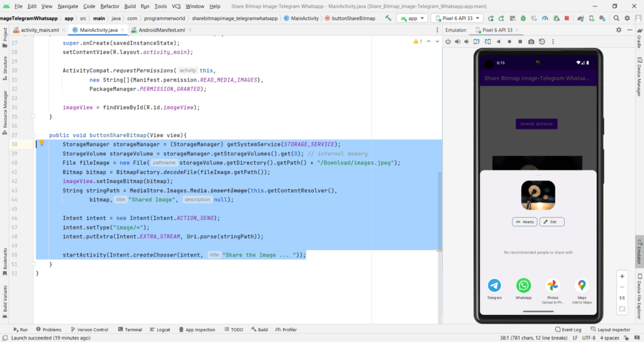Open emulator panel settings gear
The height and width of the screenshot is (342, 644).
(619, 30)
